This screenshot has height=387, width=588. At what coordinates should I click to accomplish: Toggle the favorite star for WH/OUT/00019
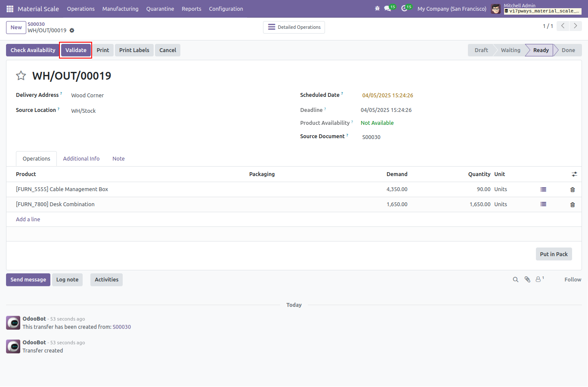click(x=21, y=76)
